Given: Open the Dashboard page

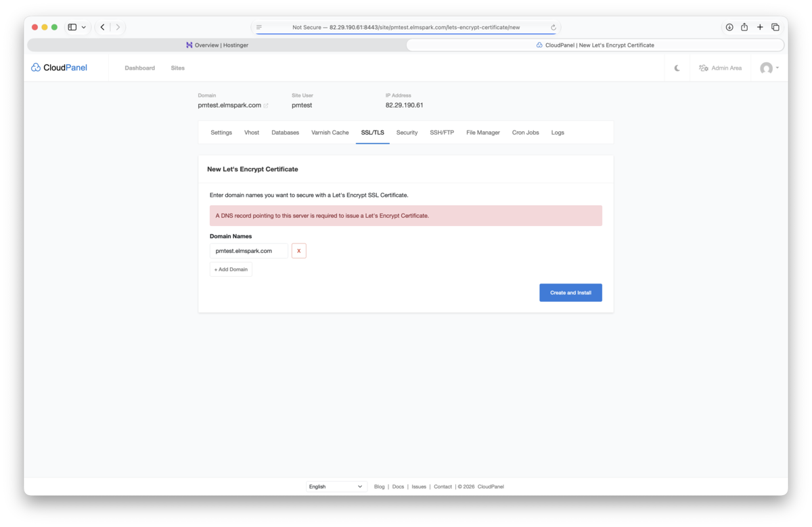Looking at the screenshot, I should tap(139, 68).
